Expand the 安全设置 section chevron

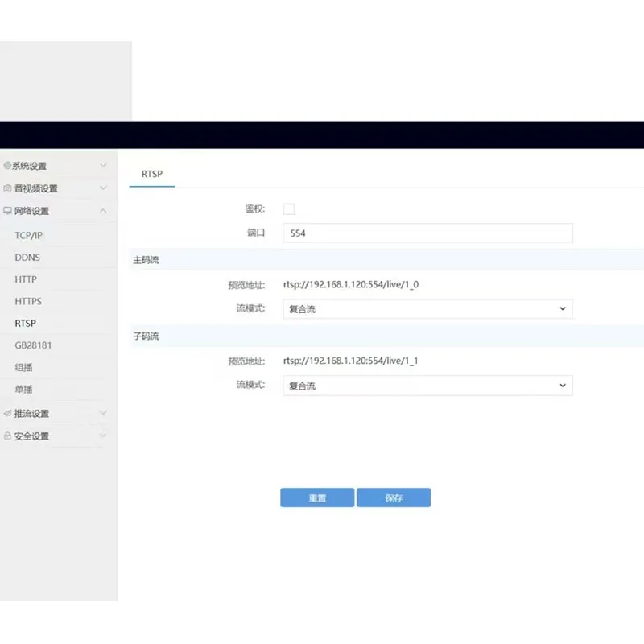pyautogui.click(x=103, y=436)
